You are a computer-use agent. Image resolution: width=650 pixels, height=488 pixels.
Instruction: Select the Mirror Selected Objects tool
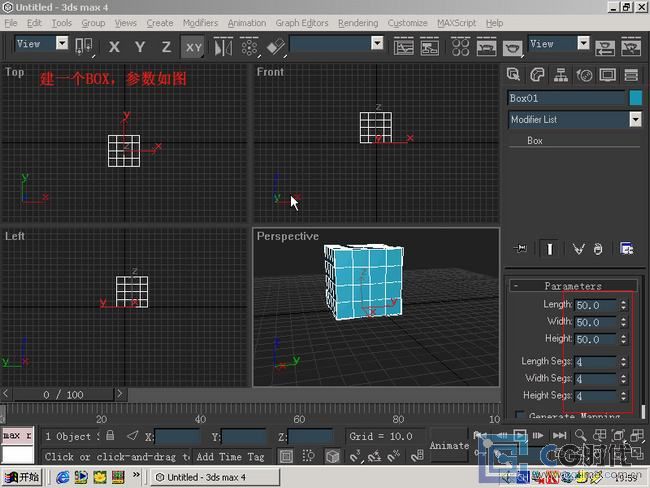223,47
